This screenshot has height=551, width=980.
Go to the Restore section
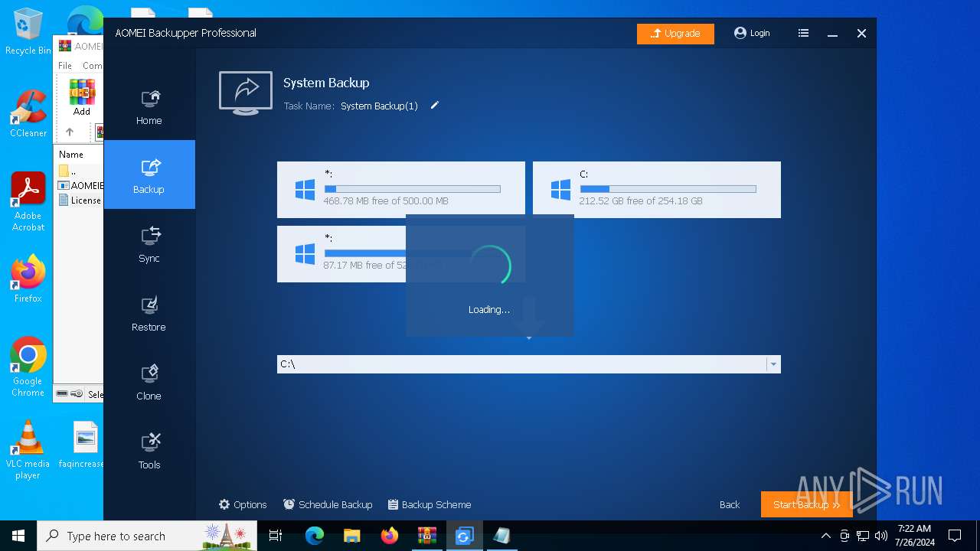149,312
